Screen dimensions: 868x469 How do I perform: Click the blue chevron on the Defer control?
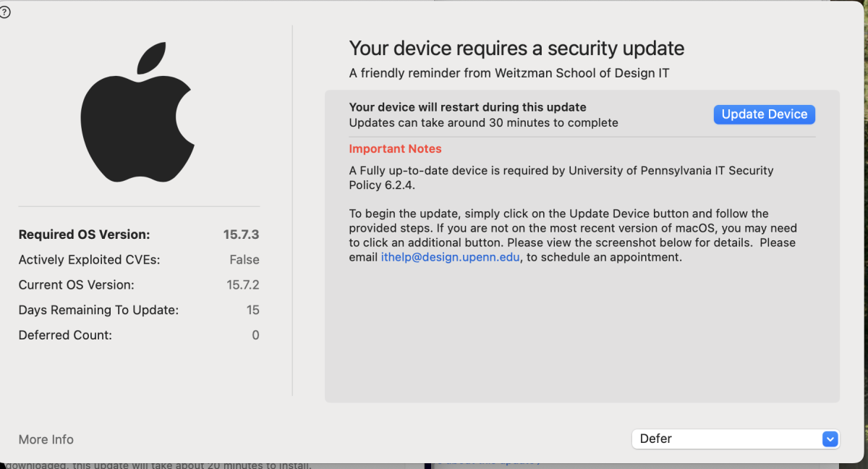pyautogui.click(x=829, y=439)
